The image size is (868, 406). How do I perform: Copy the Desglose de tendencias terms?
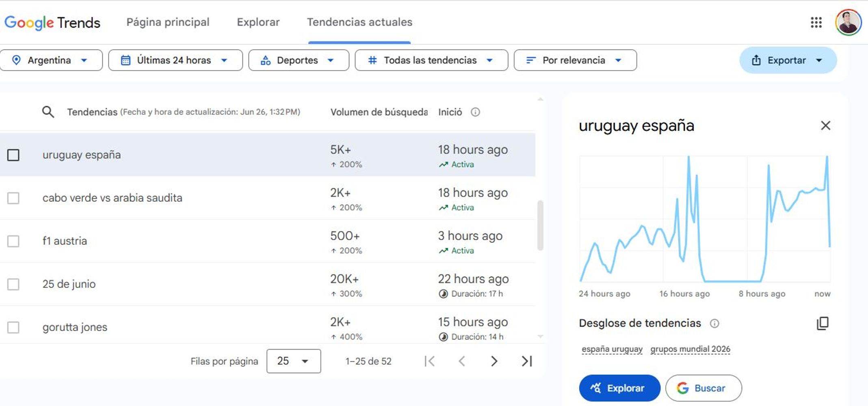coord(823,323)
